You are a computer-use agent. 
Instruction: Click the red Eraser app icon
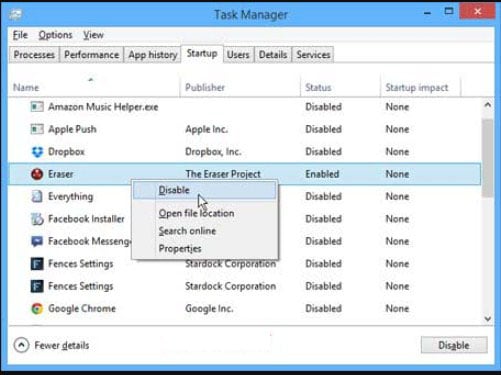point(37,174)
